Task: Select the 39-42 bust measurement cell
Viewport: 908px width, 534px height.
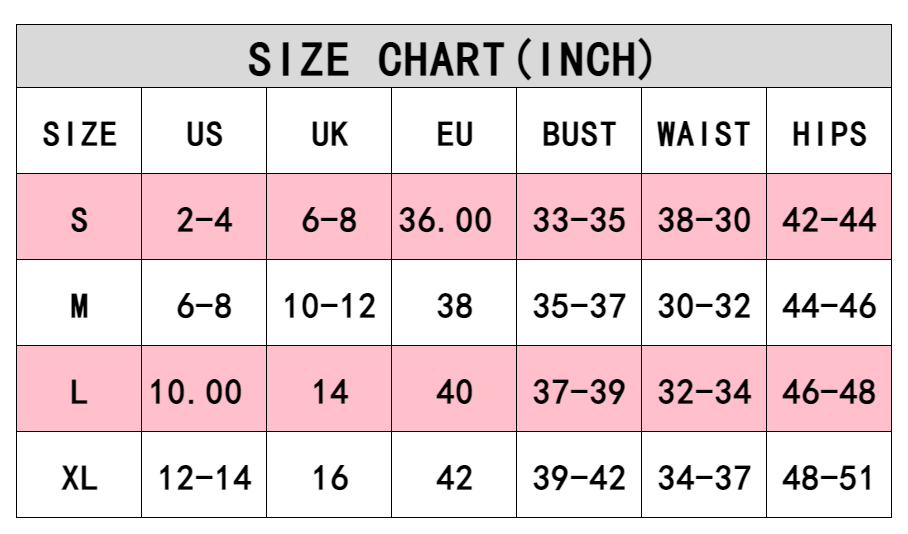Action: pos(579,477)
